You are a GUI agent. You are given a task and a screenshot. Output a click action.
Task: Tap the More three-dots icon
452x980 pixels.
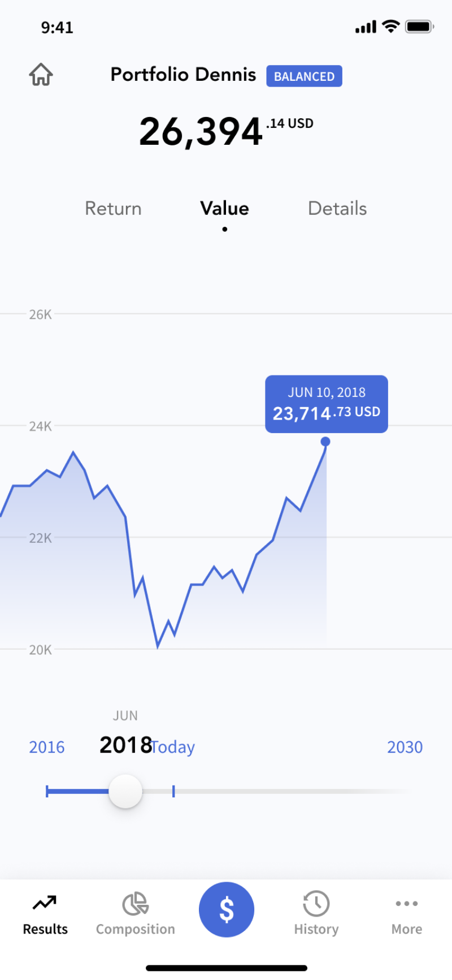(x=407, y=903)
